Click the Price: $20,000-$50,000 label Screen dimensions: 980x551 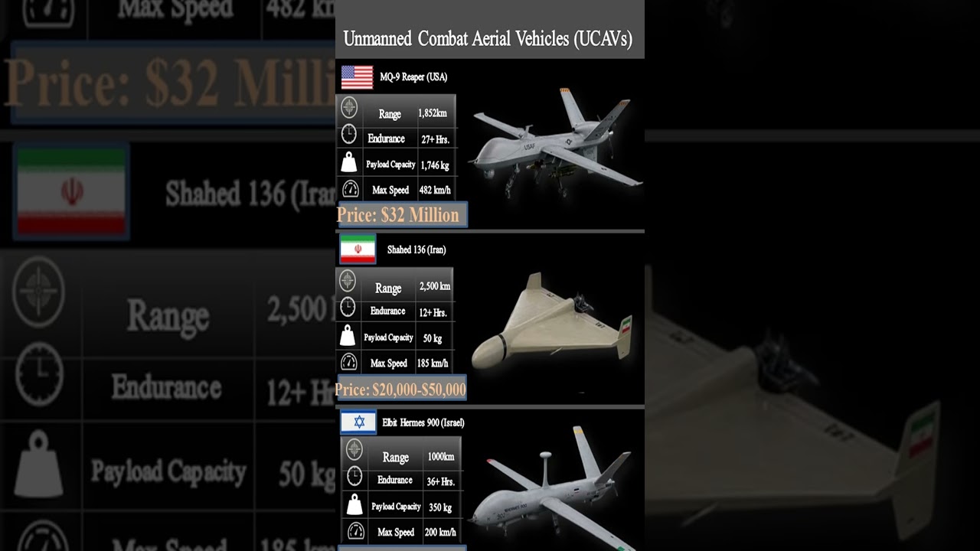400,390
